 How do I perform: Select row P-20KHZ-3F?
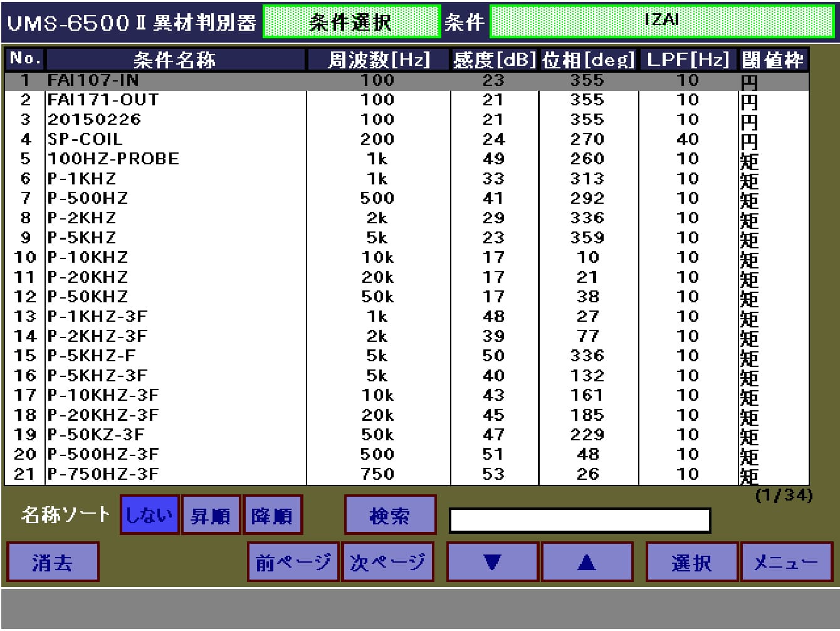pyautogui.click(x=406, y=415)
